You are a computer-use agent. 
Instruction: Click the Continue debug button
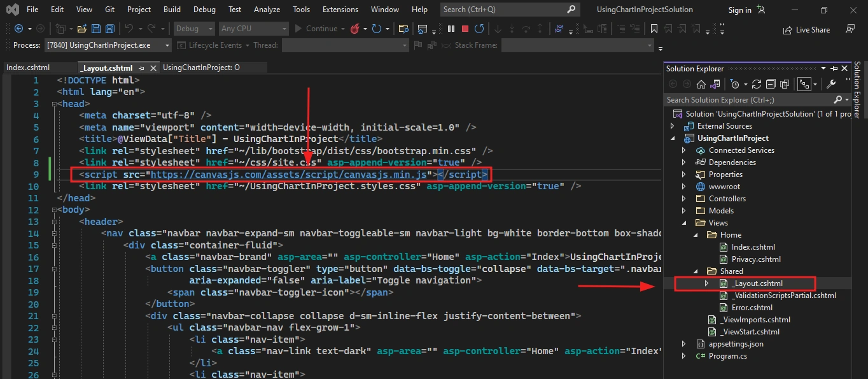316,29
